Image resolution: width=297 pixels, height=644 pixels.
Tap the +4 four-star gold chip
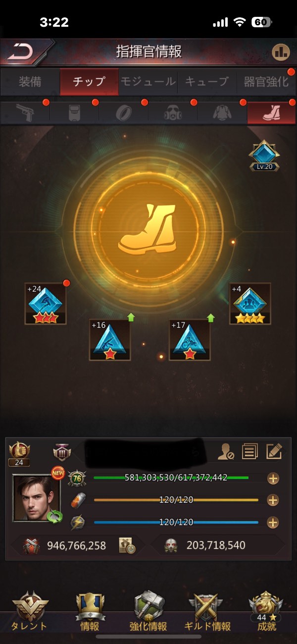click(x=250, y=304)
